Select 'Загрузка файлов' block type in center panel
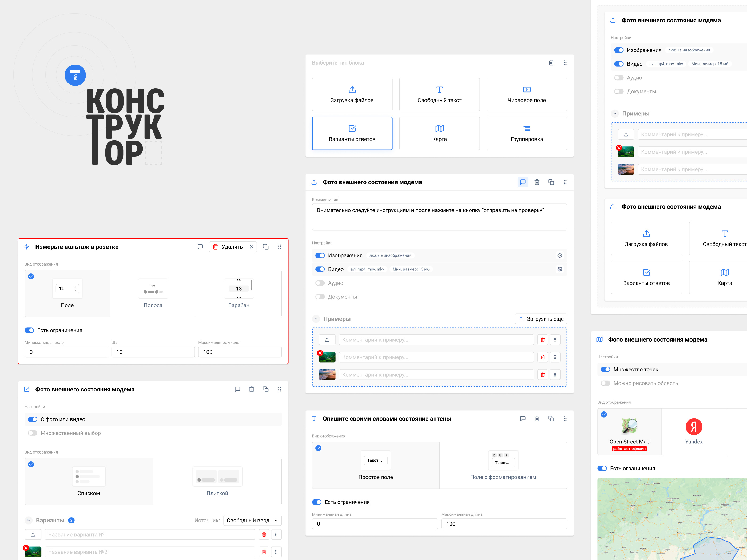The width and height of the screenshot is (747, 560). tap(352, 94)
